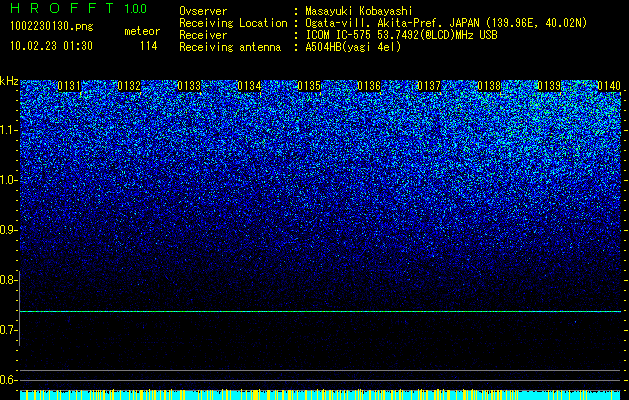Click the 0.6 kHz axis label

point(8,380)
